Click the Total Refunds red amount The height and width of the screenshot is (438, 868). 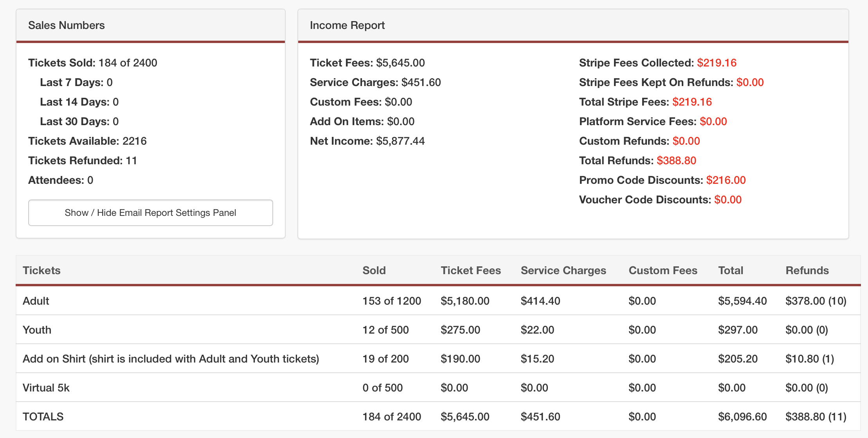click(676, 160)
